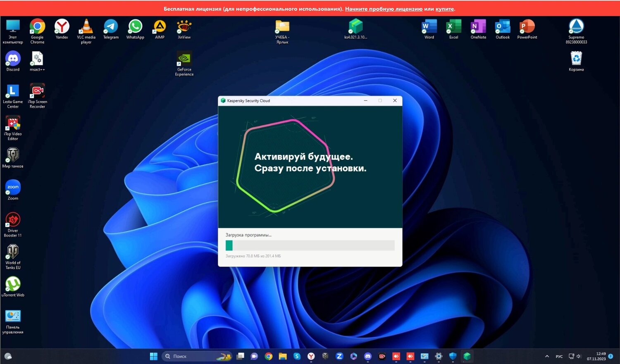The height and width of the screenshot is (364, 620).
Task: Click the Kaspersky download progress bar
Action: (x=310, y=245)
